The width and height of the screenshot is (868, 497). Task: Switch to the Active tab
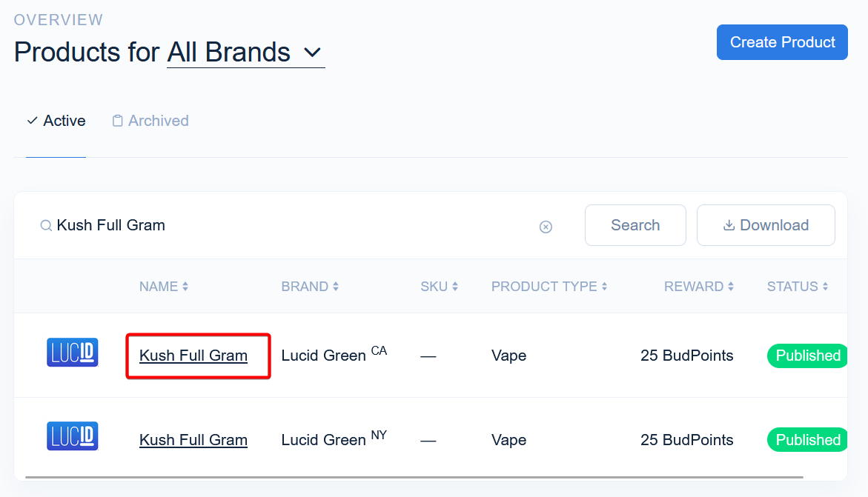(x=56, y=121)
